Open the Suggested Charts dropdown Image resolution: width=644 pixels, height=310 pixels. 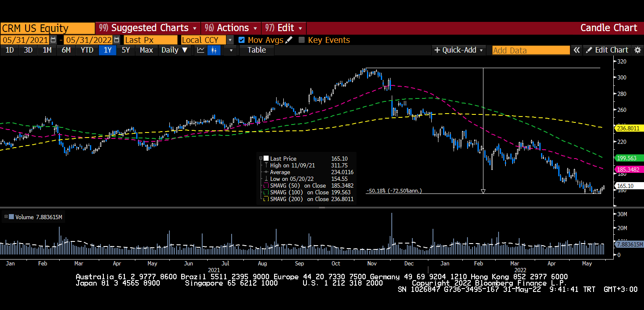(x=148, y=28)
